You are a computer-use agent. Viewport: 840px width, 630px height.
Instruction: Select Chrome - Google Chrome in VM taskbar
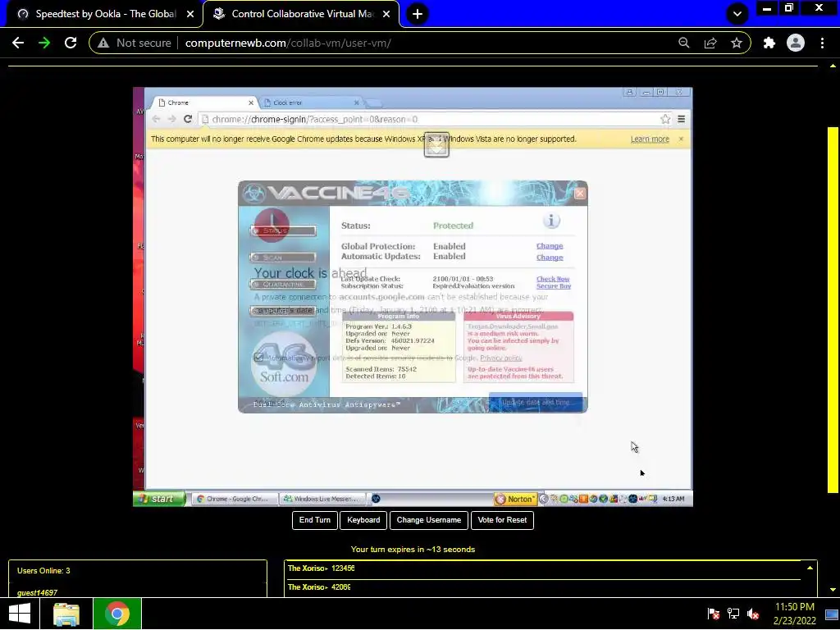(x=235, y=499)
